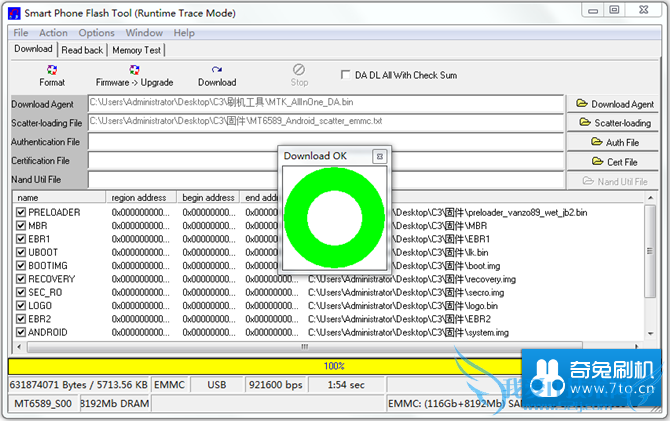Click the Auth File folder button

[x=612, y=142]
